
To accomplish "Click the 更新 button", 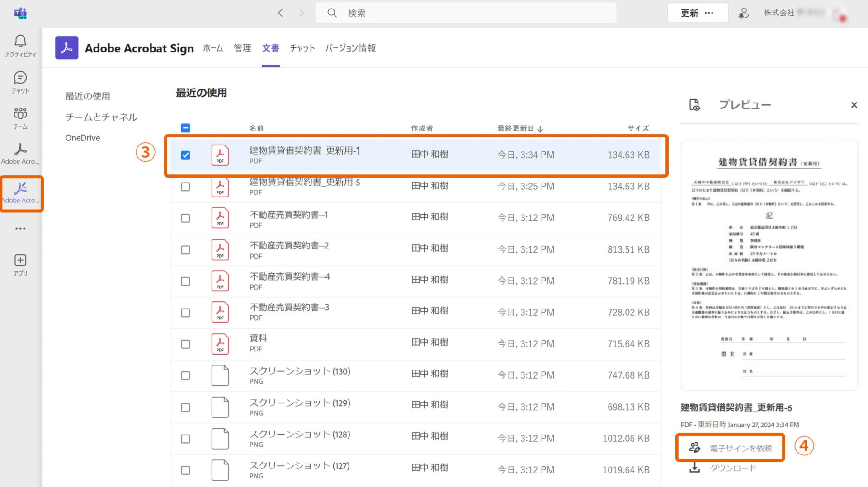I will click(690, 13).
